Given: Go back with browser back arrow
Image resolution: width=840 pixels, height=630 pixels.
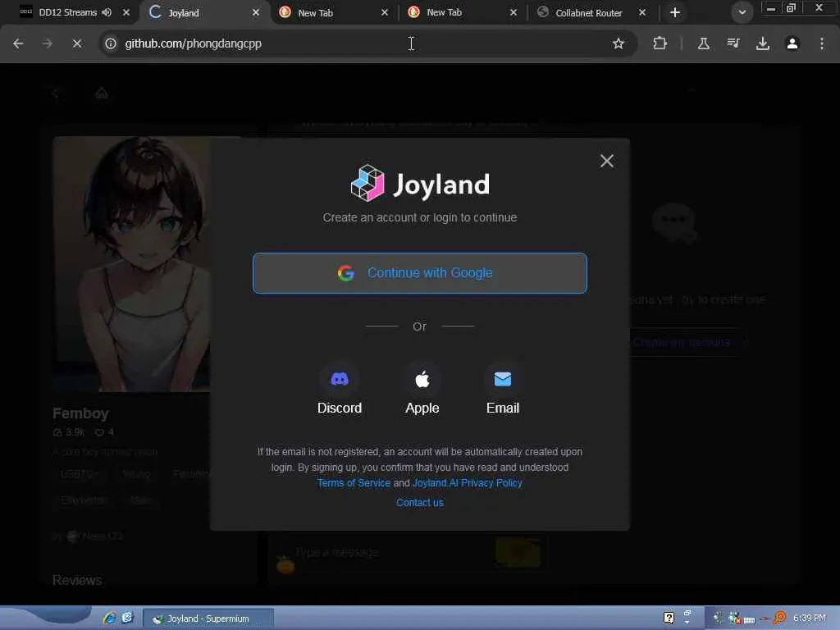Looking at the screenshot, I should pos(18,43).
